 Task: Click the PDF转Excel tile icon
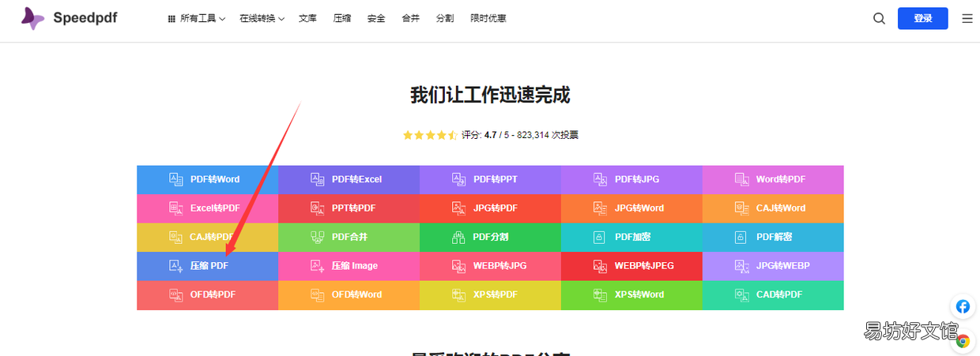coord(317,179)
